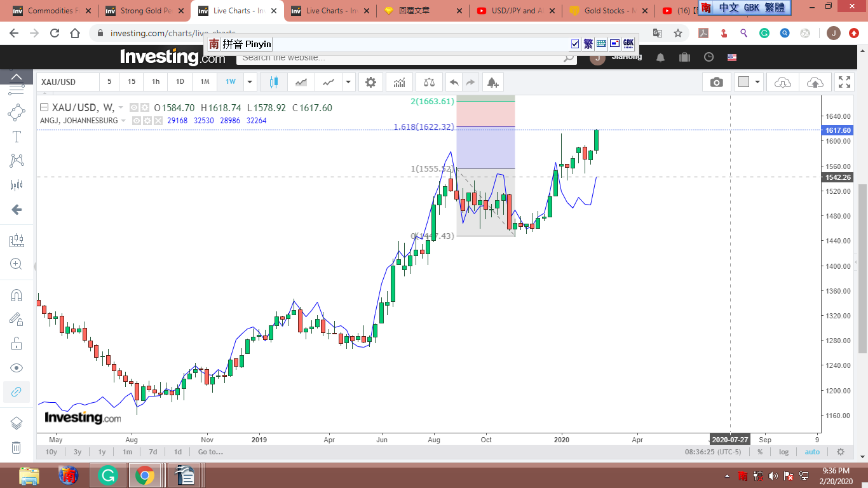Switch to Gold Stocks browser tab
This screenshot has height=488, width=868.
pos(607,11)
